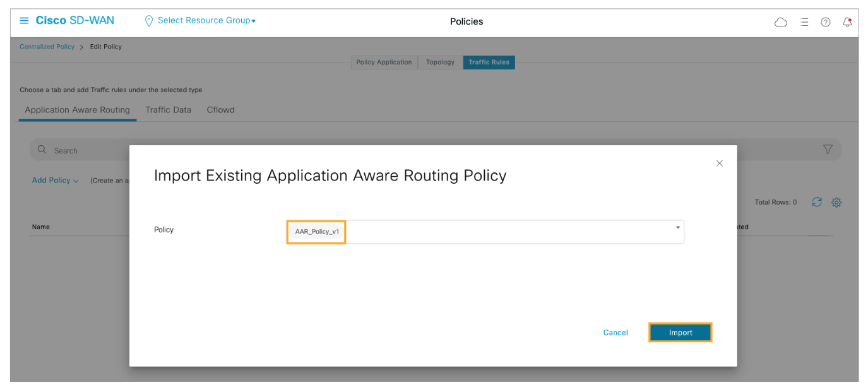The image size is (868, 389).
Task: Switch to the Traffic Data tab
Action: pyautogui.click(x=168, y=110)
